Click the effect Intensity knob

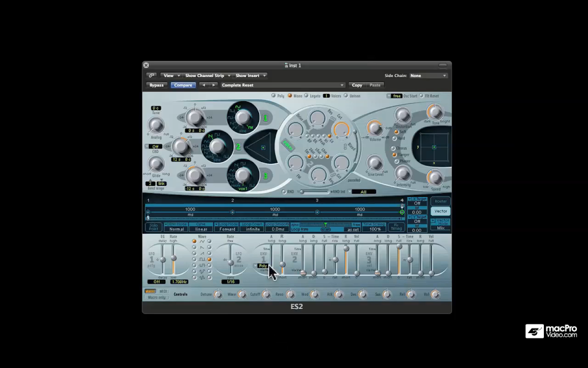pyautogui.click(x=403, y=173)
